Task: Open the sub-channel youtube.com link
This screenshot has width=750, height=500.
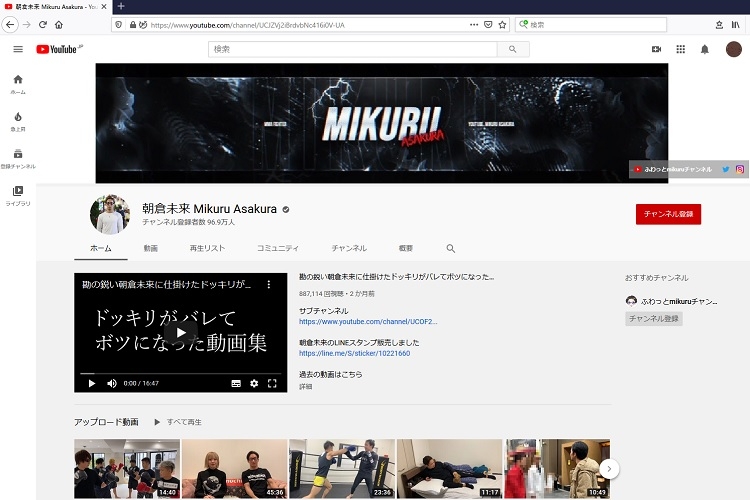Action: (368, 322)
